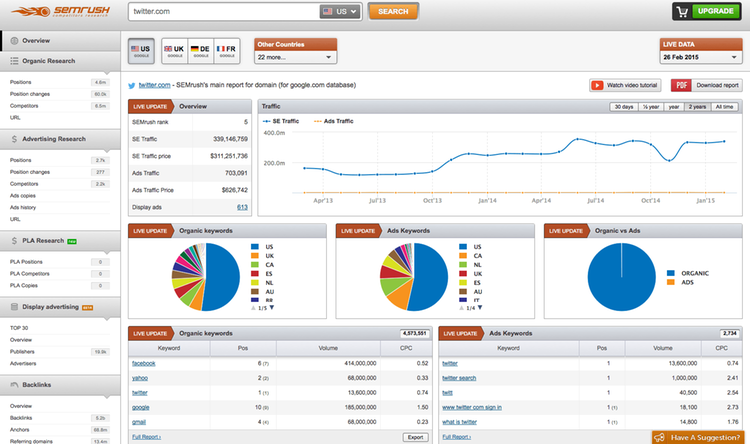Switch to the UK Google database
The width and height of the screenshot is (750, 444).
coord(175,50)
